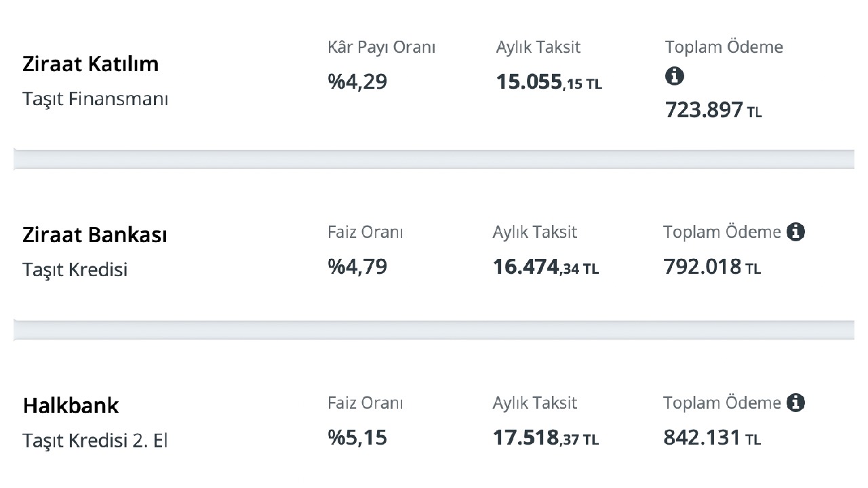Viewport: 868px width, 488px height.
Task: Select Taşıt Kredisi 2. El label
Action: pyautogui.click(x=95, y=441)
